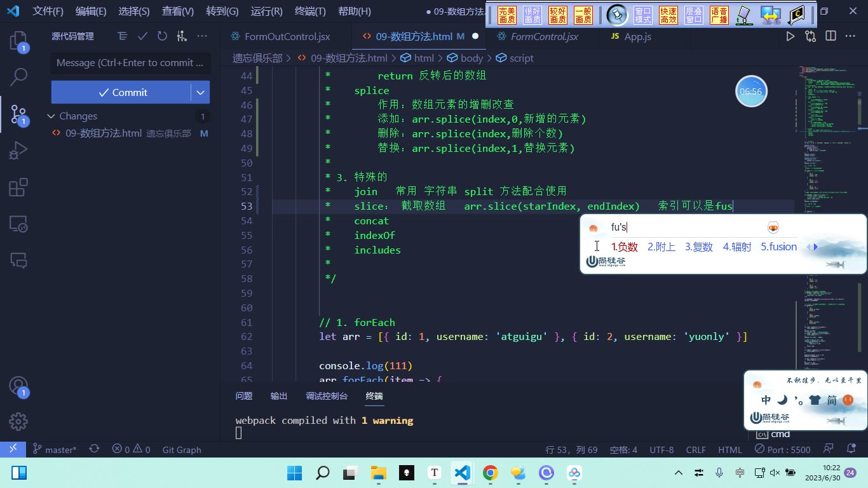The width and height of the screenshot is (868, 488).
Task: Open Git Graph from source control header
Action: pyautogui.click(x=182, y=36)
